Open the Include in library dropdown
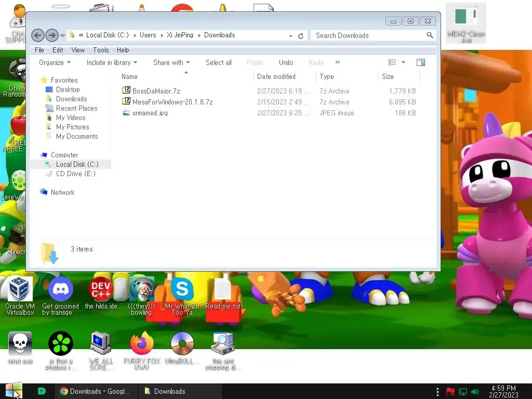Screen dimensions: 532x399 coord(112,62)
